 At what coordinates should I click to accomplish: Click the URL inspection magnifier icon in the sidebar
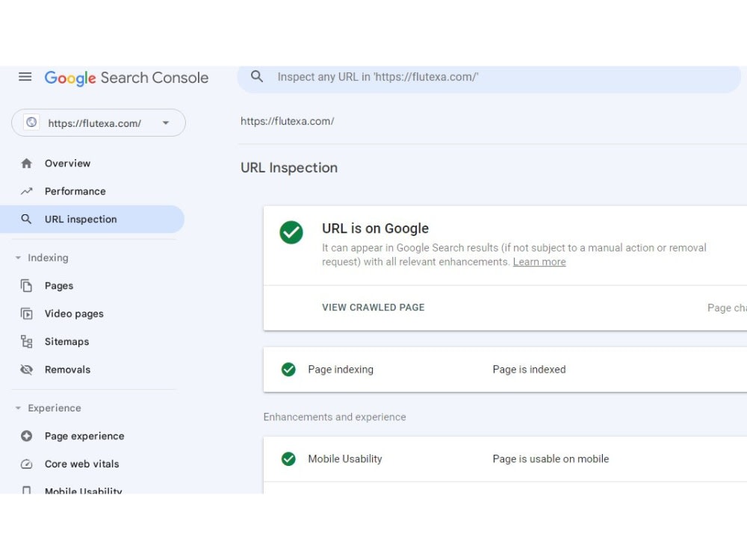[x=27, y=219]
